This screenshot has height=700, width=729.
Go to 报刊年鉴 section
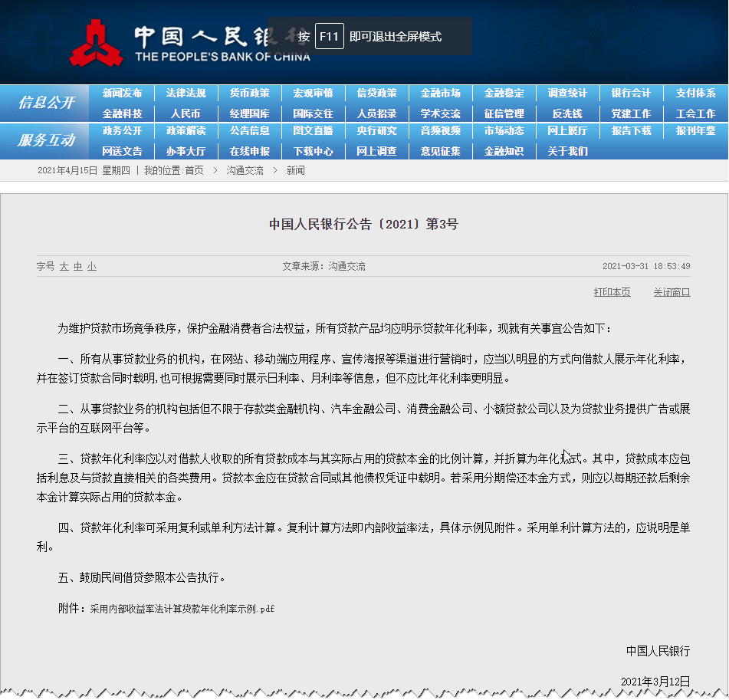(695, 130)
